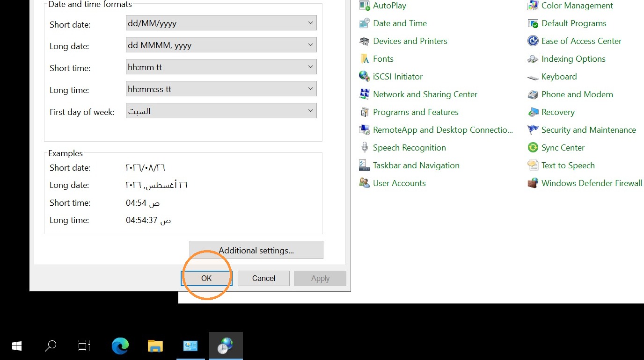Click the Windows Defender Firewall icon
This screenshot has width=644, height=360.
[x=533, y=183]
